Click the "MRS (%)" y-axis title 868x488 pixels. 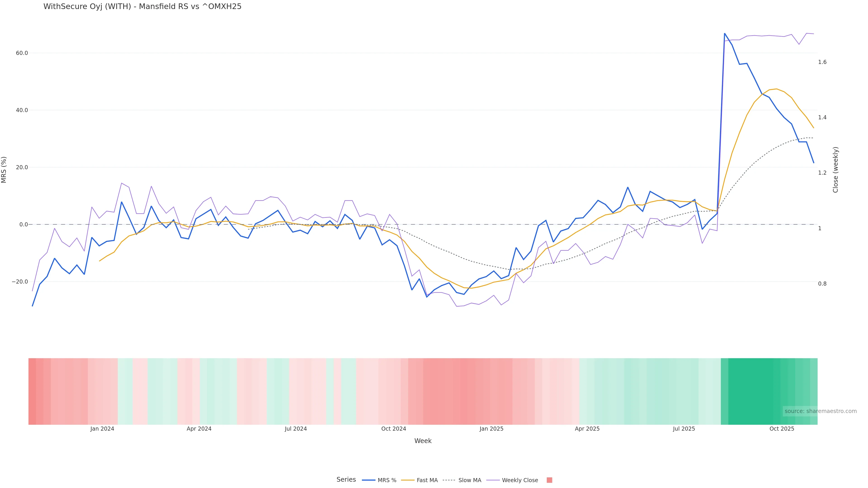coord(4,170)
